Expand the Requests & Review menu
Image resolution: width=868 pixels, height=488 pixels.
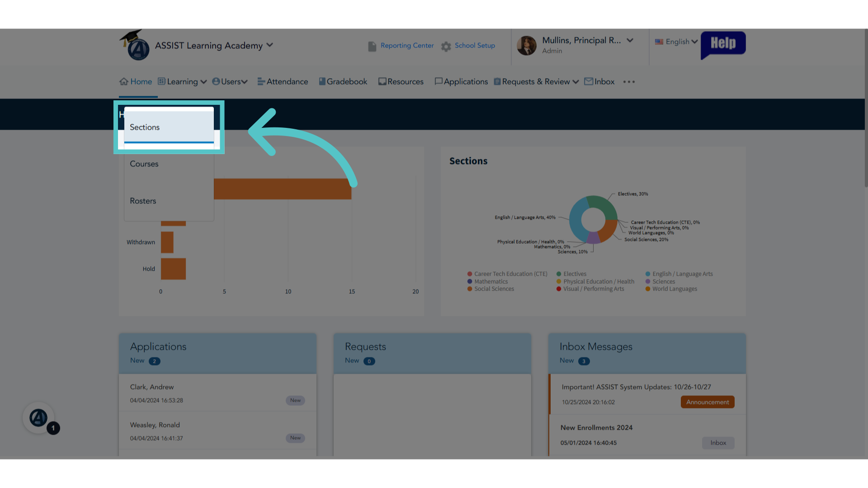pos(536,81)
